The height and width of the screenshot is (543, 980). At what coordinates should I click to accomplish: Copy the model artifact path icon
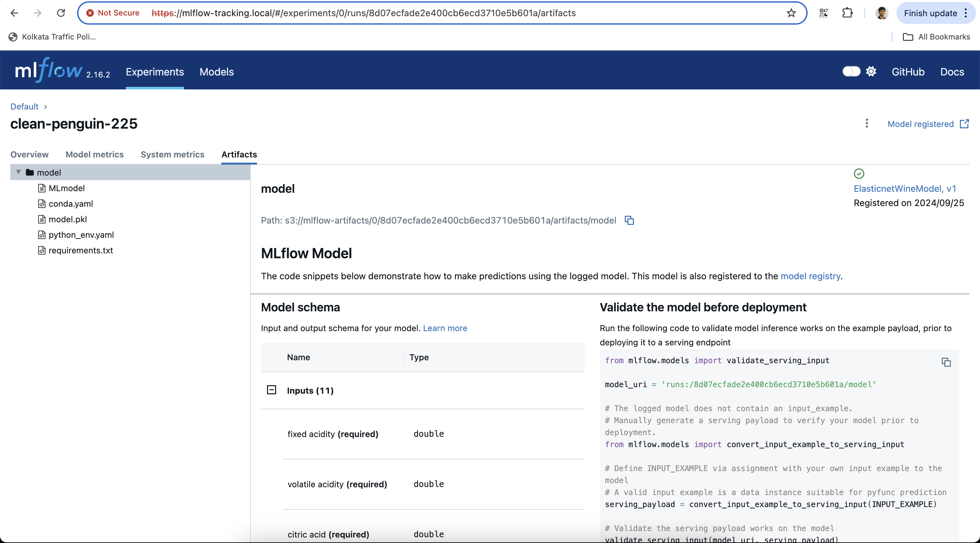pyautogui.click(x=629, y=221)
